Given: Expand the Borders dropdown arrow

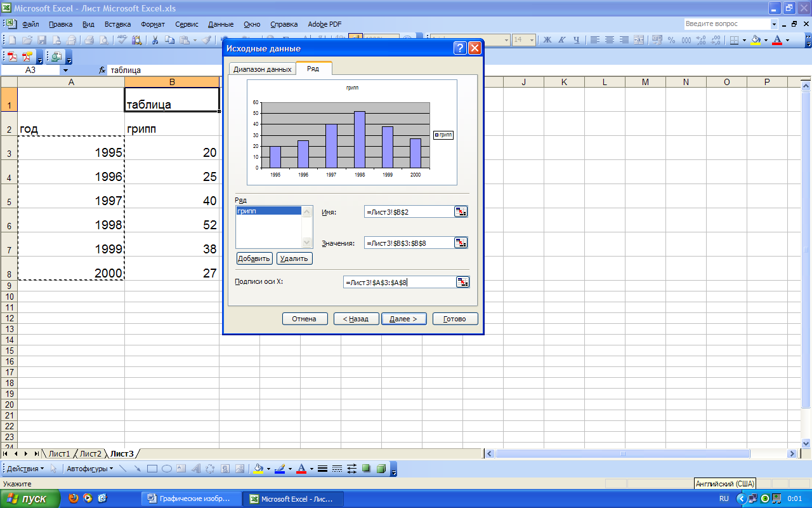Looking at the screenshot, I should 744,40.
